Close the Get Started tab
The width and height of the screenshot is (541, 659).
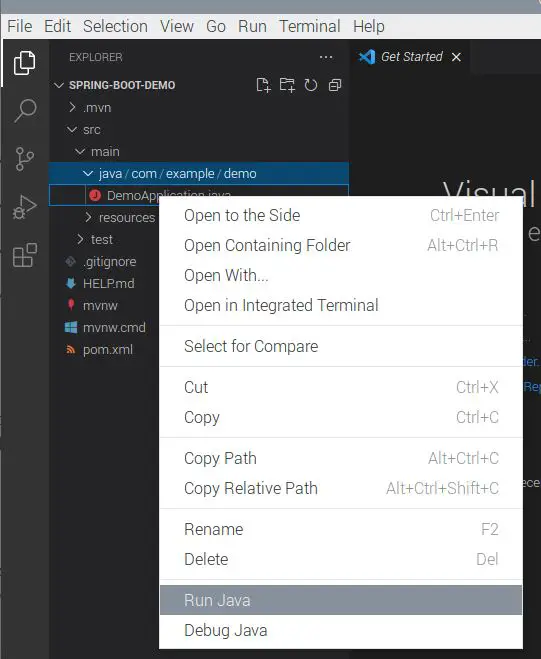pos(456,57)
